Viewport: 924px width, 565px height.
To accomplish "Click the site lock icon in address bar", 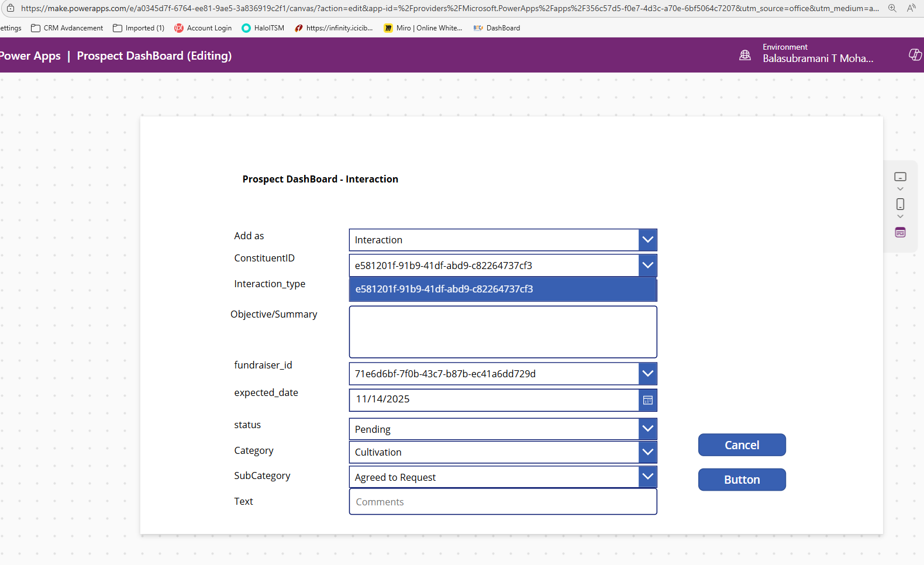I will click(x=10, y=8).
